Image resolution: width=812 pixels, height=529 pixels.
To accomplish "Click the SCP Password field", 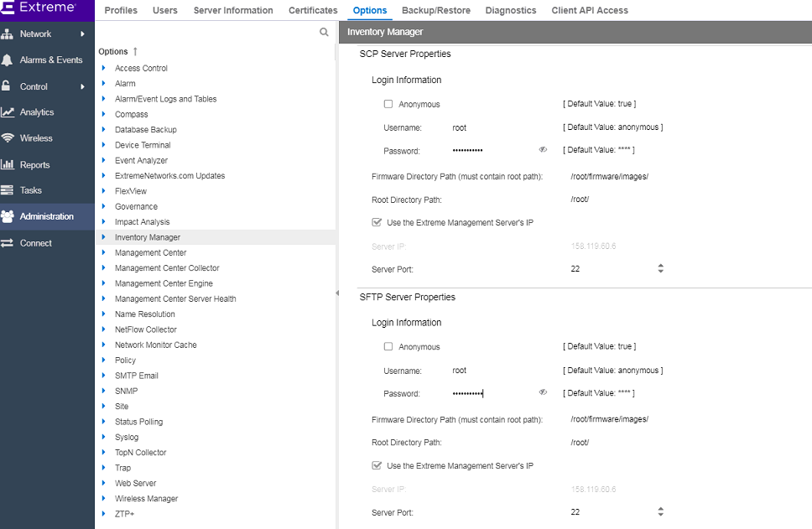I will 492,151.
